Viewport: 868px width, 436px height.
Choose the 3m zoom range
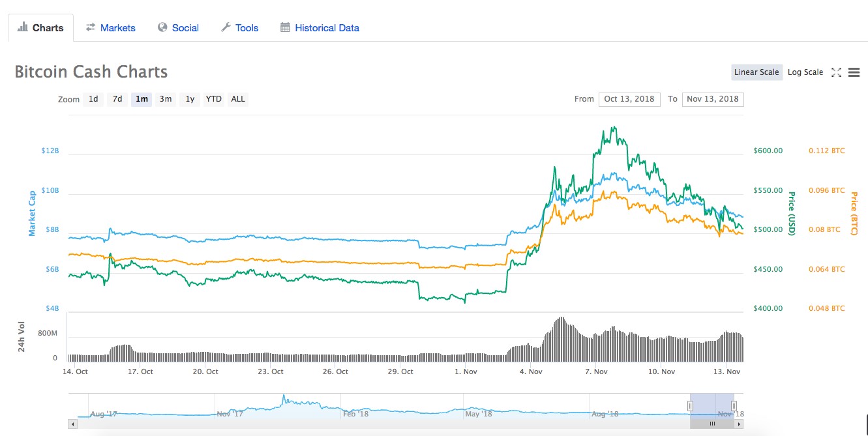click(166, 99)
